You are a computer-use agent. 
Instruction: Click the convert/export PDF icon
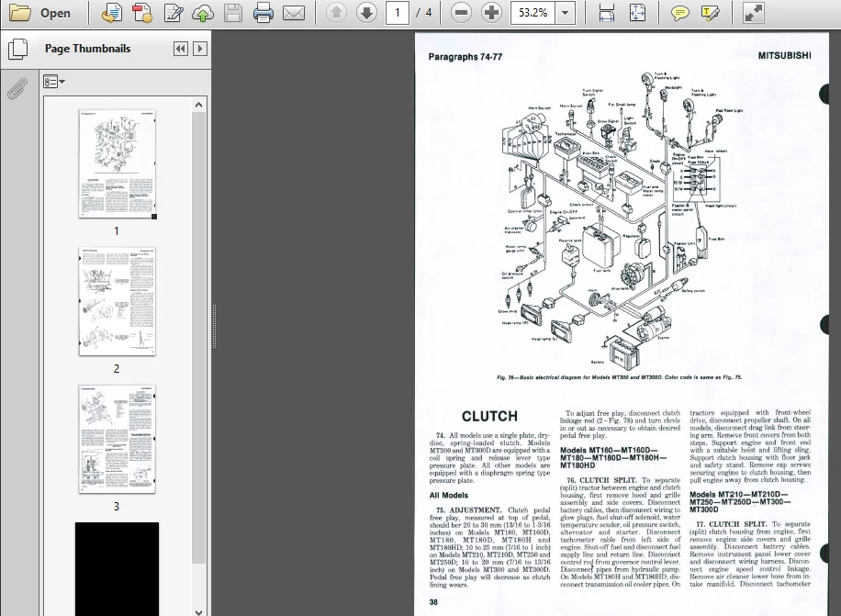pos(112,13)
